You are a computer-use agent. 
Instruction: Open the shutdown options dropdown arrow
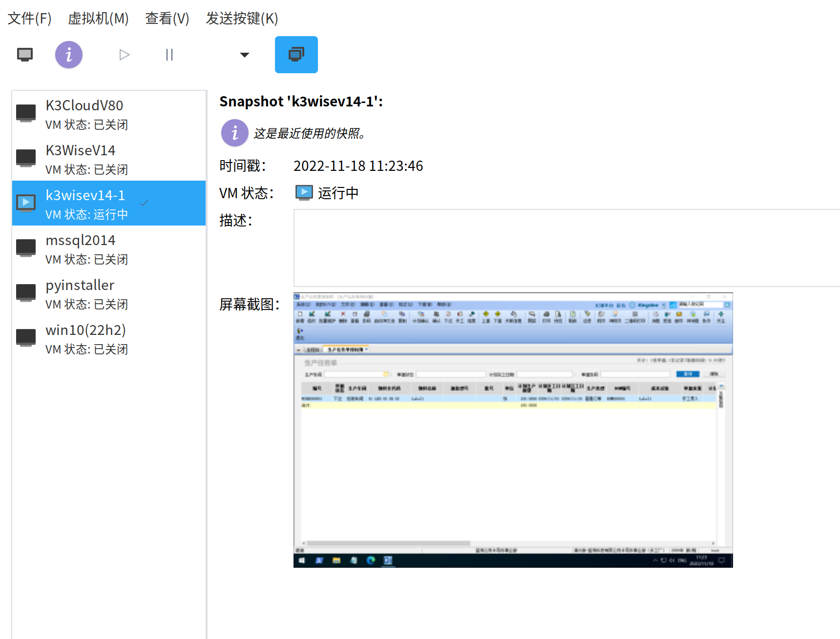coord(244,55)
